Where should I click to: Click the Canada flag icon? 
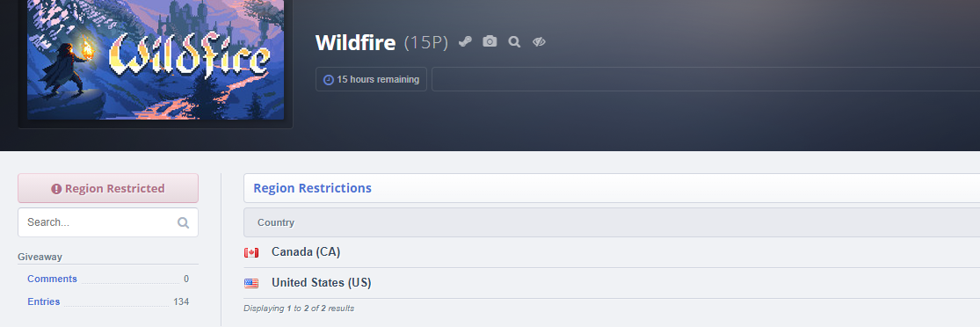[x=251, y=252]
